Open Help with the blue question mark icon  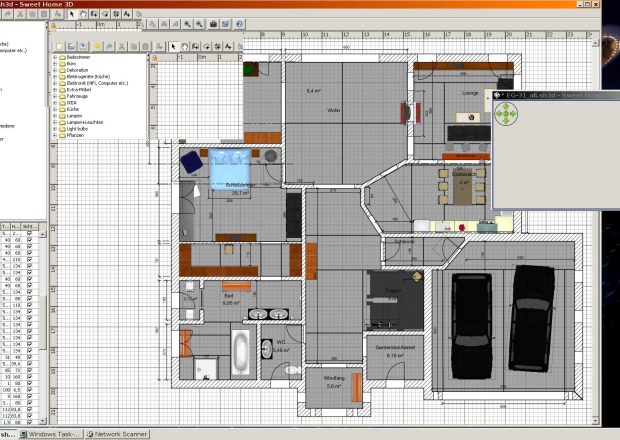click(x=239, y=24)
